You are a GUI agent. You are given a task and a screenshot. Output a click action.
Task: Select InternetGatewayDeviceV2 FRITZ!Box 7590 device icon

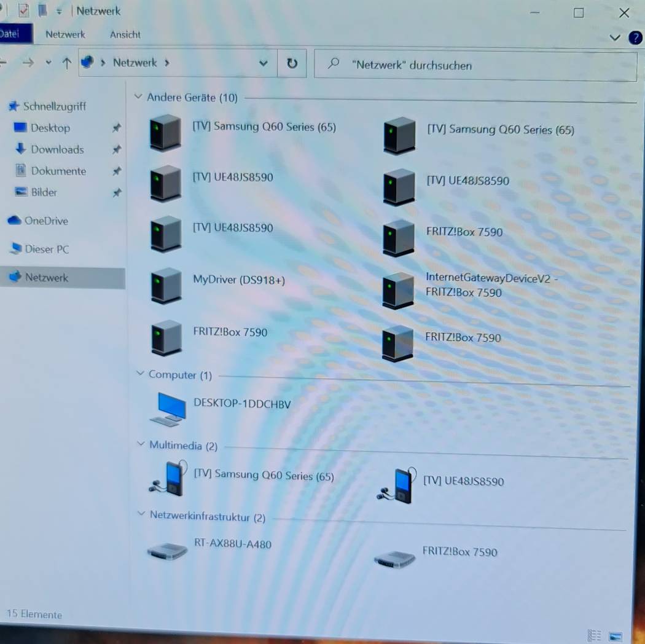pyautogui.click(x=398, y=290)
